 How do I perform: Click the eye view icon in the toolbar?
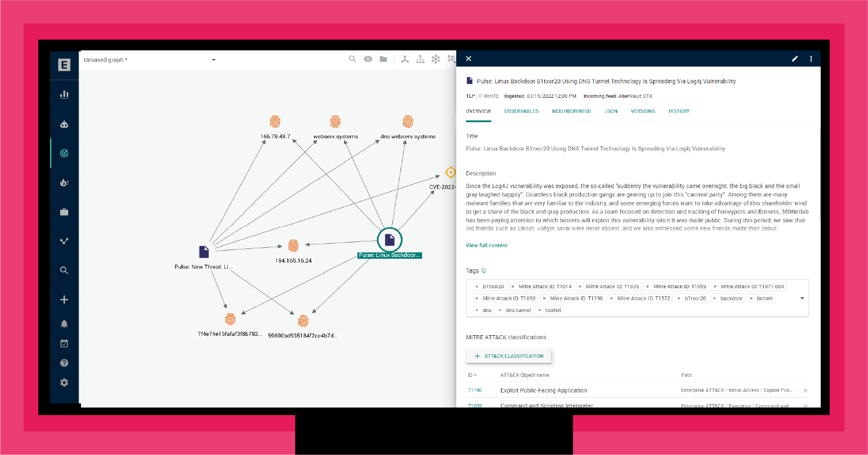(367, 58)
